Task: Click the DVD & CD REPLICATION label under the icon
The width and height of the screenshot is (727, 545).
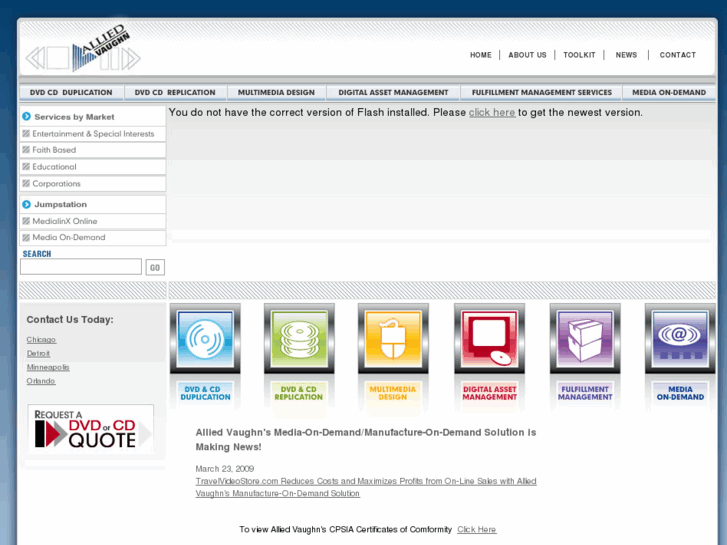Action: click(299, 393)
